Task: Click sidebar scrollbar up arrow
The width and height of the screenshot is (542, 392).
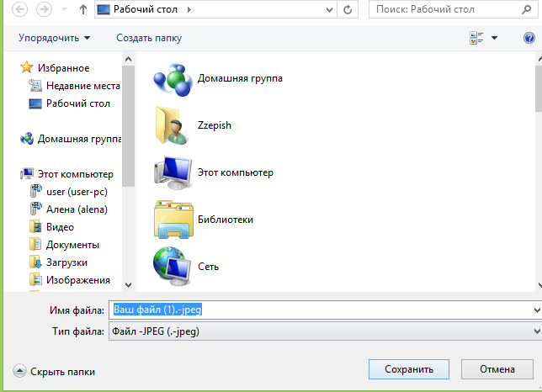Action: point(128,59)
